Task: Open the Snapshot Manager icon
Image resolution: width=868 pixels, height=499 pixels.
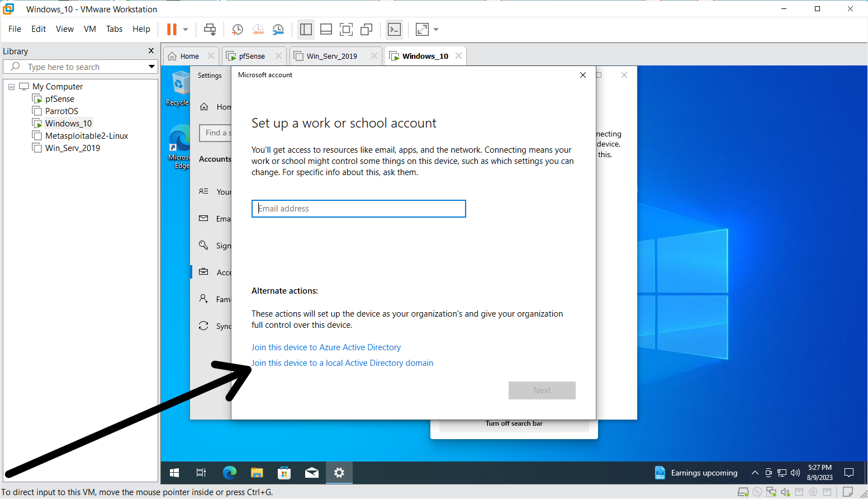Action: 278,29
